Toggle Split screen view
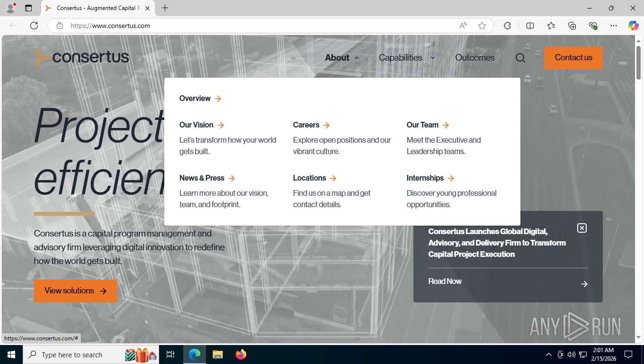This screenshot has height=364, width=644. [x=530, y=26]
